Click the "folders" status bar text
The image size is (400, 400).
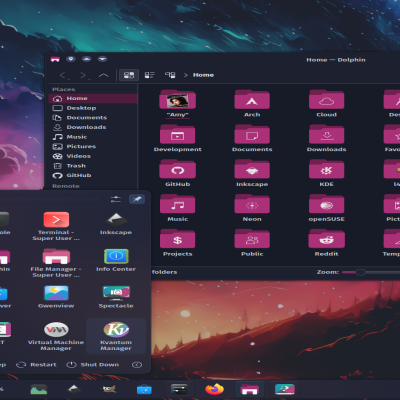tap(164, 272)
